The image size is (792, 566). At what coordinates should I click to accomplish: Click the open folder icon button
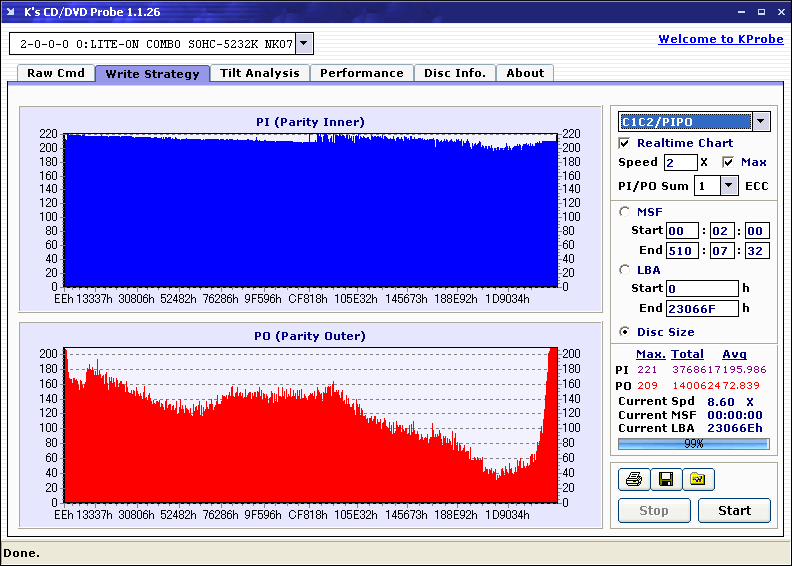(698, 480)
